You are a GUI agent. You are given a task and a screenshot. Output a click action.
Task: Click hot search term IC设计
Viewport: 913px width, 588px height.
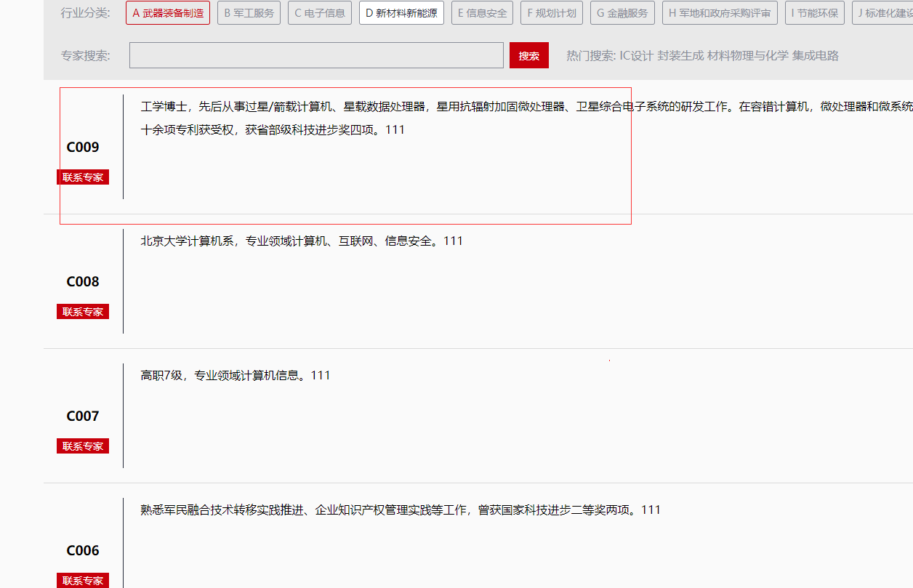coord(636,55)
